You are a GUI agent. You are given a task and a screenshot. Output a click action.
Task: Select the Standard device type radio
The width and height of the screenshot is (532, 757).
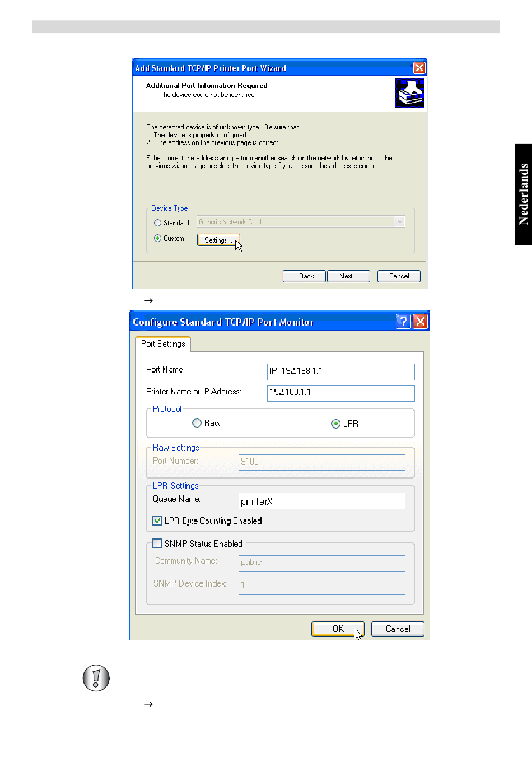(x=158, y=223)
